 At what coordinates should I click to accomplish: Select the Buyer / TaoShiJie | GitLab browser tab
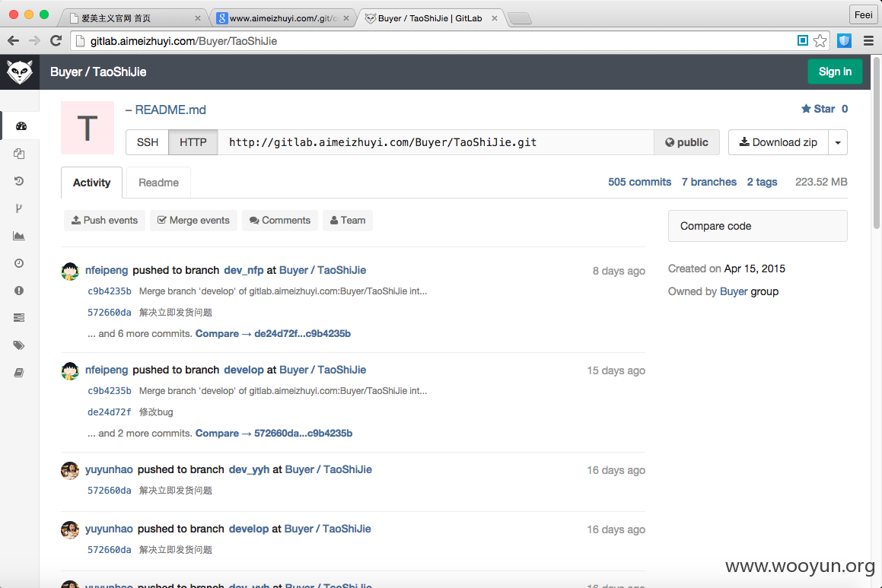430,18
